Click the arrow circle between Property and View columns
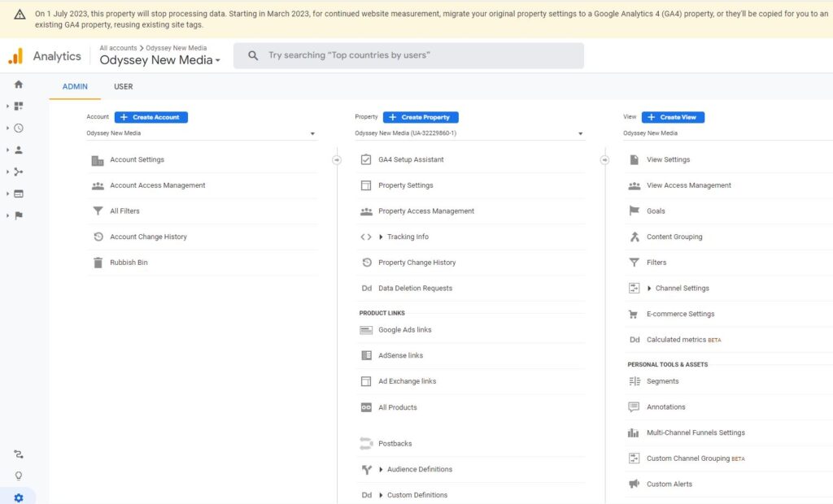This screenshot has width=833, height=504. tap(604, 160)
